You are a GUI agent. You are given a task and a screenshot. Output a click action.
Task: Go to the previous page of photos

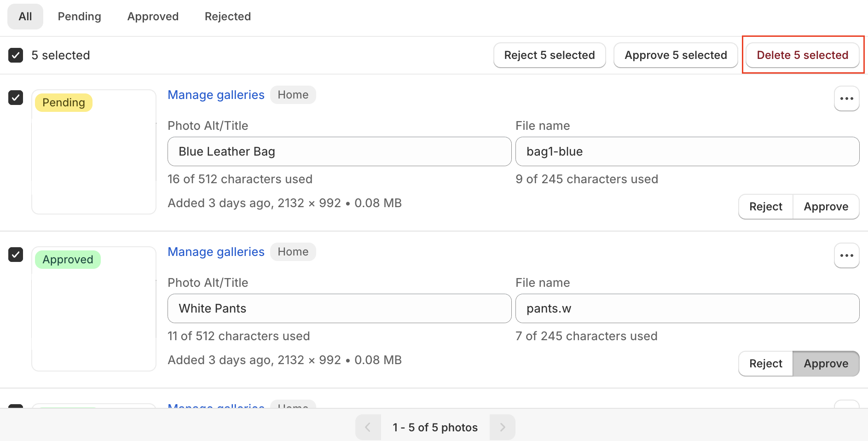coord(368,427)
